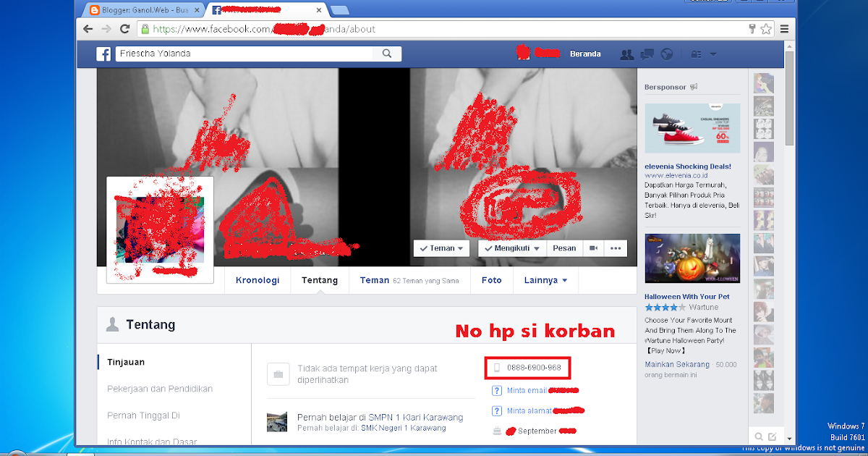Click the top avatar in the chat sidebar
868x456 pixels.
click(764, 83)
